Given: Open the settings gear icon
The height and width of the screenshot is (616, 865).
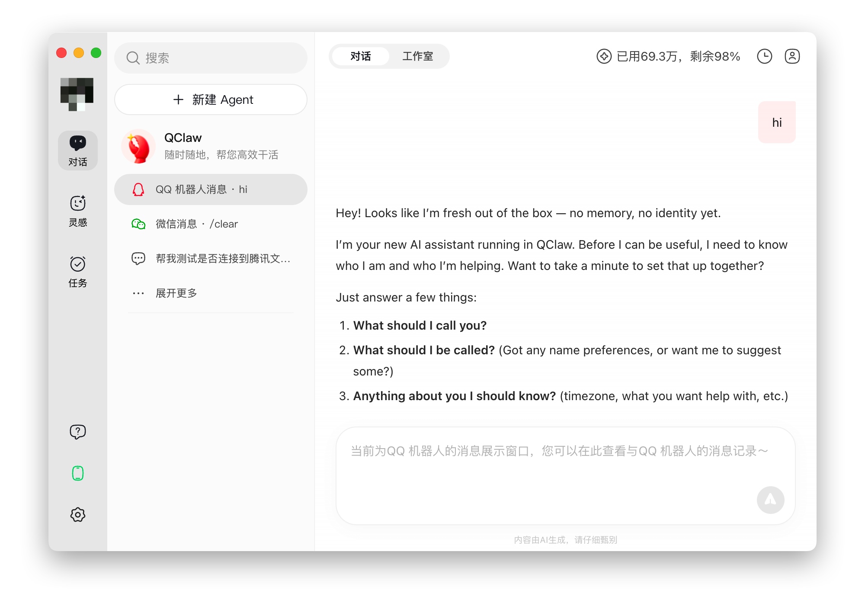Looking at the screenshot, I should [78, 515].
